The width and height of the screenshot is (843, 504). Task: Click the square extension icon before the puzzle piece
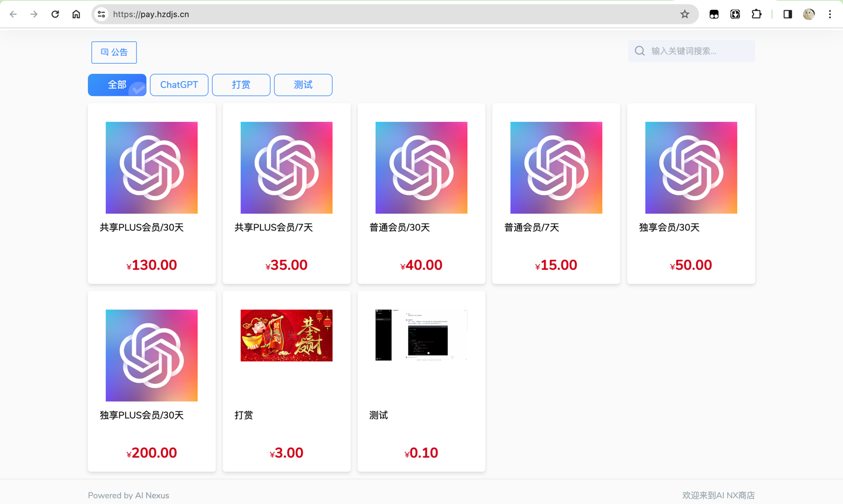tap(735, 14)
